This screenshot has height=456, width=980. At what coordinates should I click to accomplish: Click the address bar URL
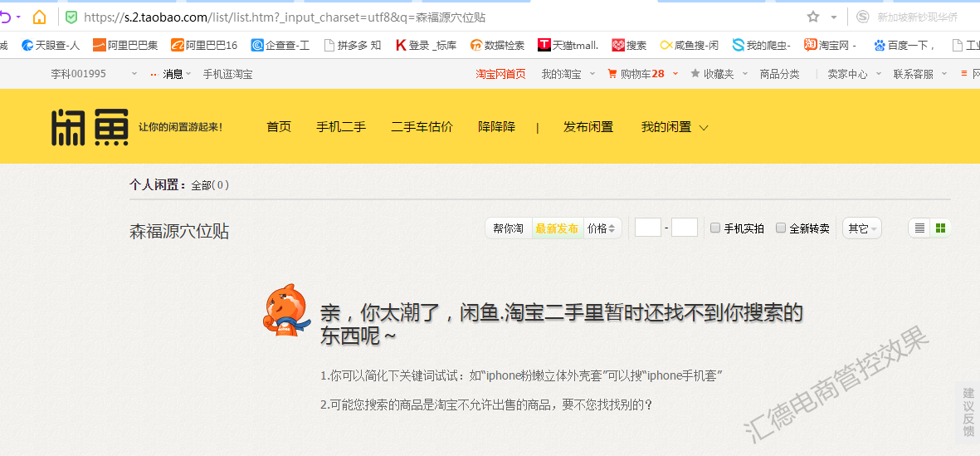(285, 17)
